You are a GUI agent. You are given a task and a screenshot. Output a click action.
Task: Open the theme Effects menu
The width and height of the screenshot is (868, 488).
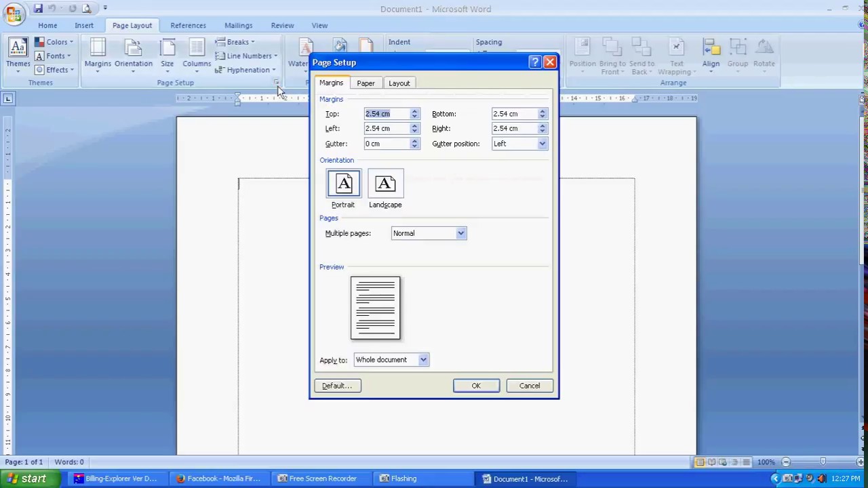click(54, 70)
